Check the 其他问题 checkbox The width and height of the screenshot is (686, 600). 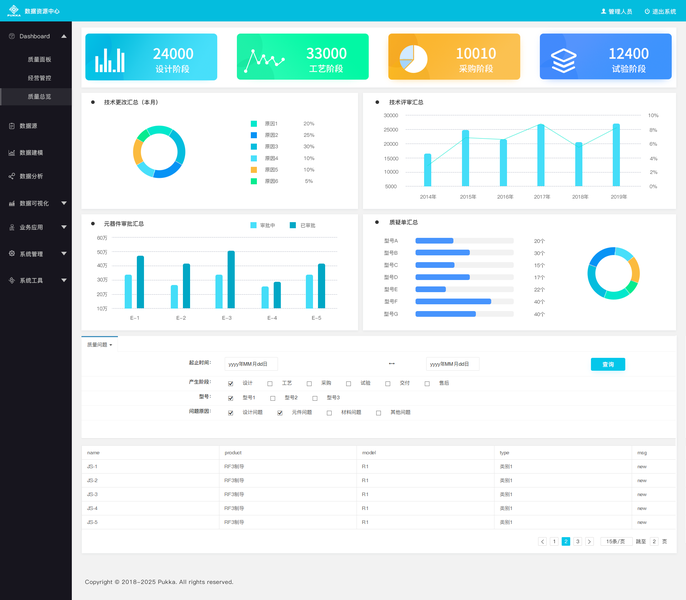pyautogui.click(x=378, y=413)
